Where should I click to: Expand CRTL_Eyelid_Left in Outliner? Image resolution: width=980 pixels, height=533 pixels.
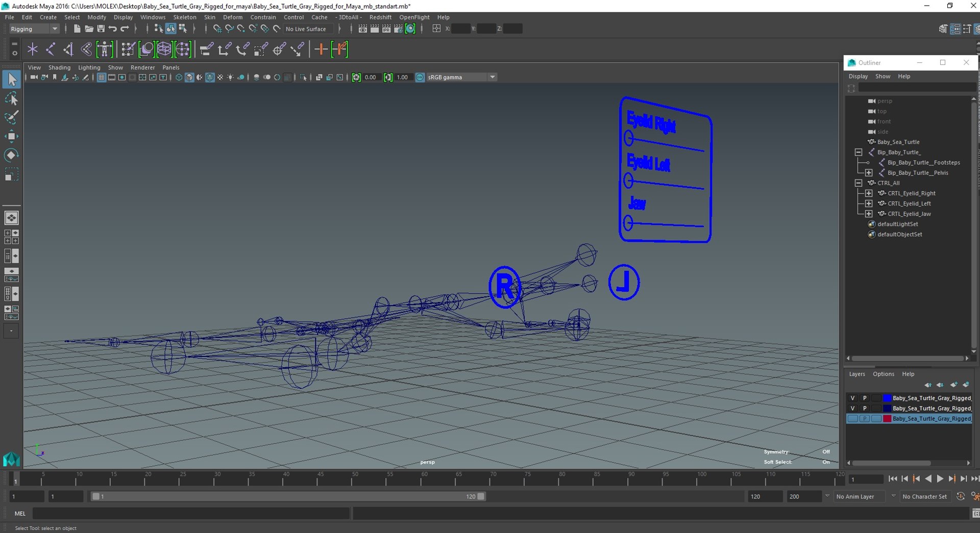pyautogui.click(x=869, y=204)
